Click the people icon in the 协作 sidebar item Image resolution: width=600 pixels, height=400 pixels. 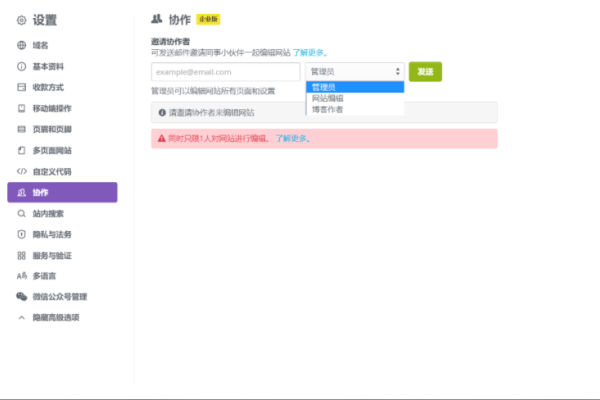(21, 193)
